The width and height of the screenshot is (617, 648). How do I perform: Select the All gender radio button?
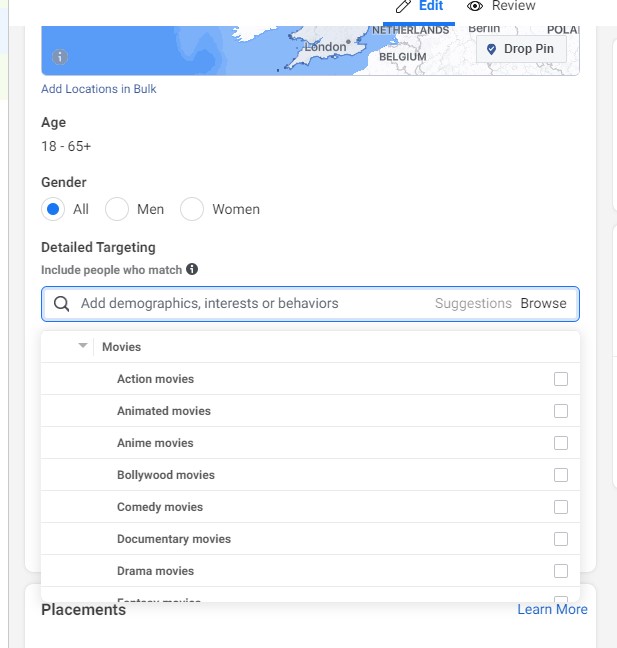[x=53, y=209]
